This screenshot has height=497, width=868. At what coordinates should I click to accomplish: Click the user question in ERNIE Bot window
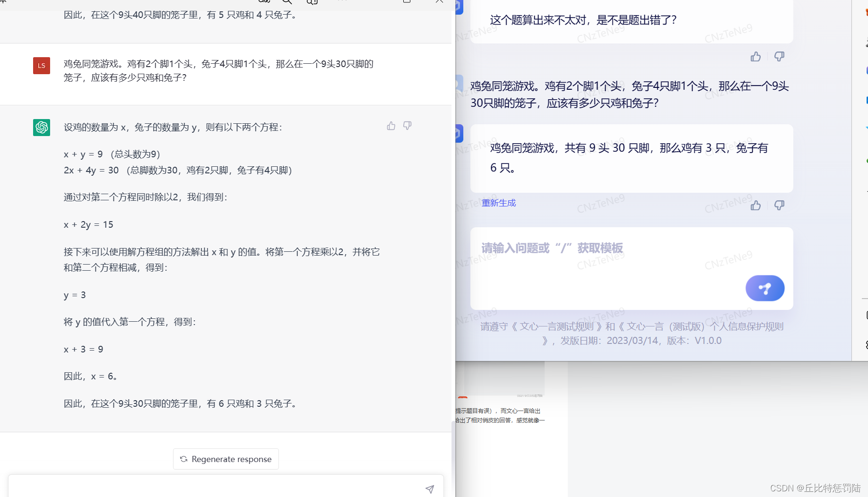629,94
